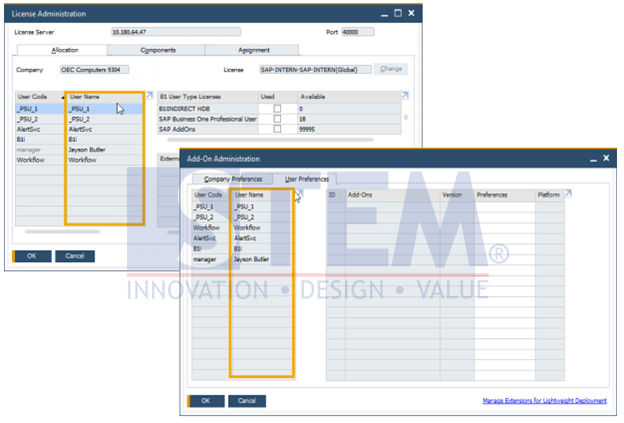Click User Name header in License Administration
Viewport: 624px width, 423px height.
pos(104,97)
